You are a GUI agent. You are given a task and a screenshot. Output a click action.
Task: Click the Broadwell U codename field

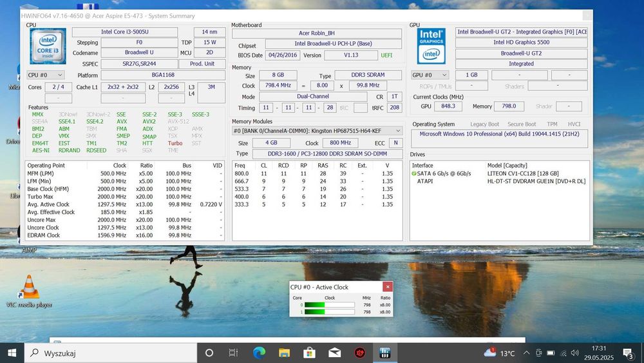[x=139, y=53]
